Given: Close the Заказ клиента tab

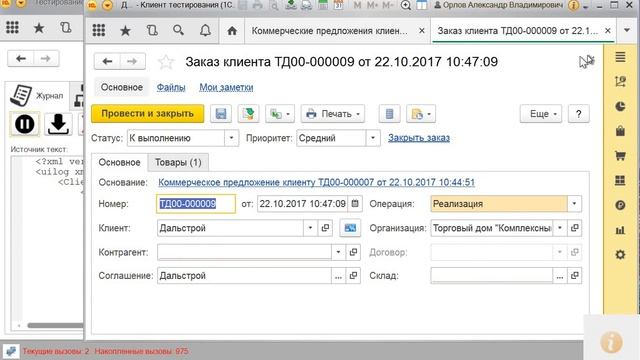Looking at the screenshot, I should (608, 31).
